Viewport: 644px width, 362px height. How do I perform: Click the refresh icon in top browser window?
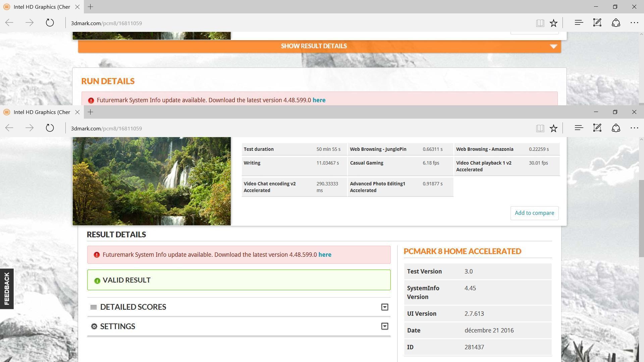point(50,23)
